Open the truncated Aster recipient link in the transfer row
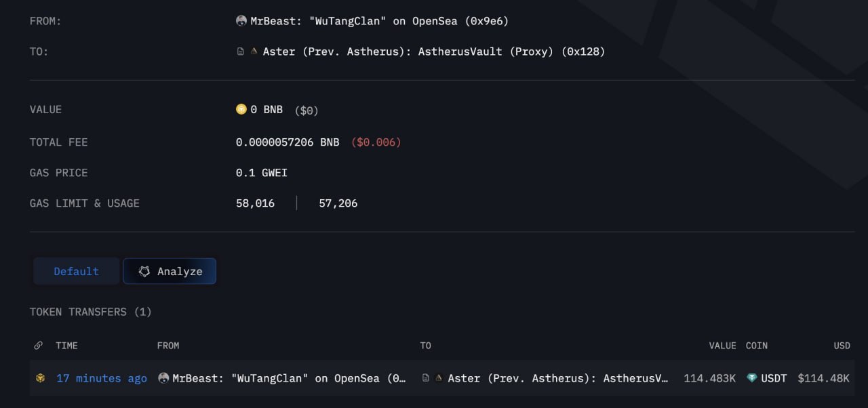 (559, 379)
